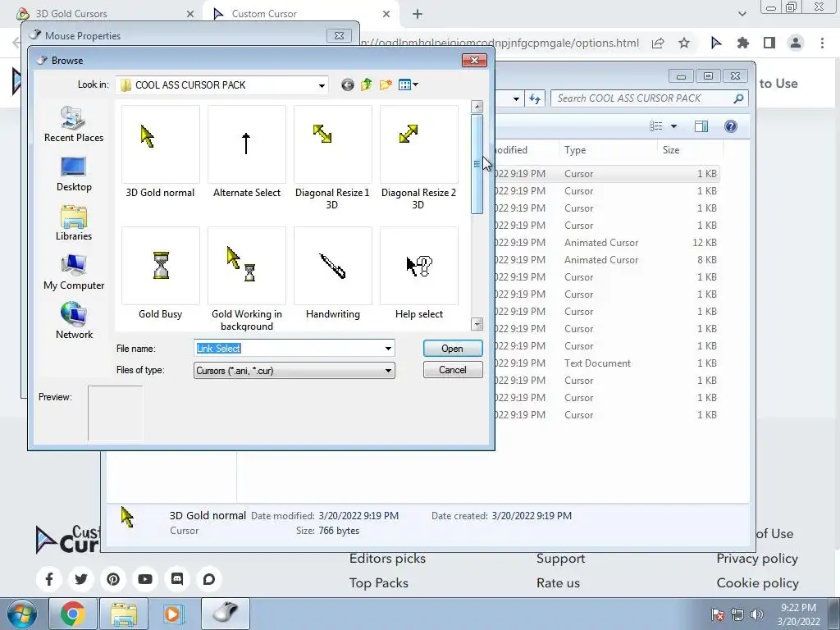Image resolution: width=840 pixels, height=630 pixels.
Task: Open the Chrome three-dot menu
Action: (x=822, y=43)
